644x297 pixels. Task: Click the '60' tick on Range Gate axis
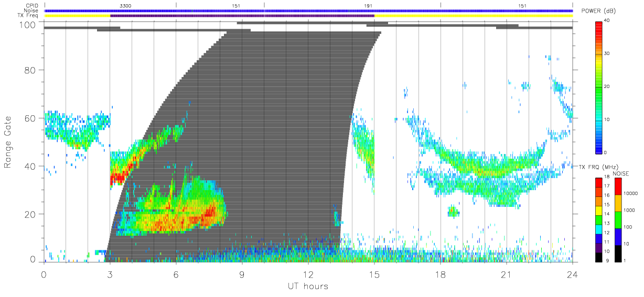click(x=30, y=118)
